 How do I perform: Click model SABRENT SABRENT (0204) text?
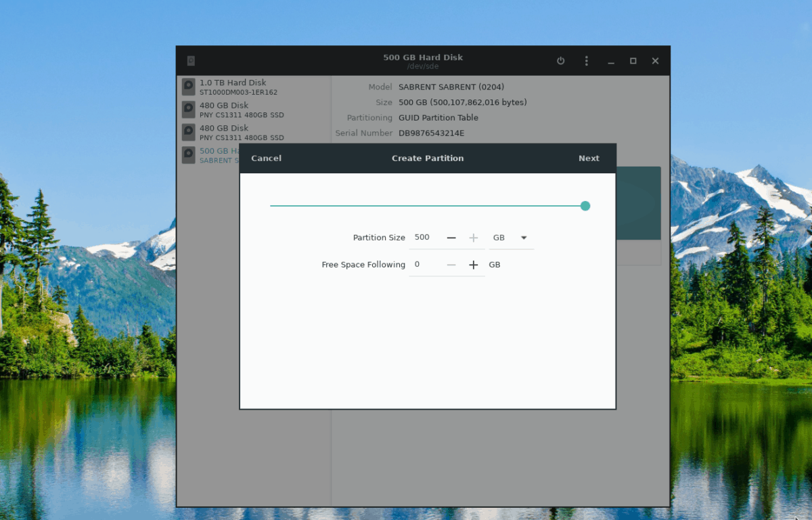click(x=451, y=87)
